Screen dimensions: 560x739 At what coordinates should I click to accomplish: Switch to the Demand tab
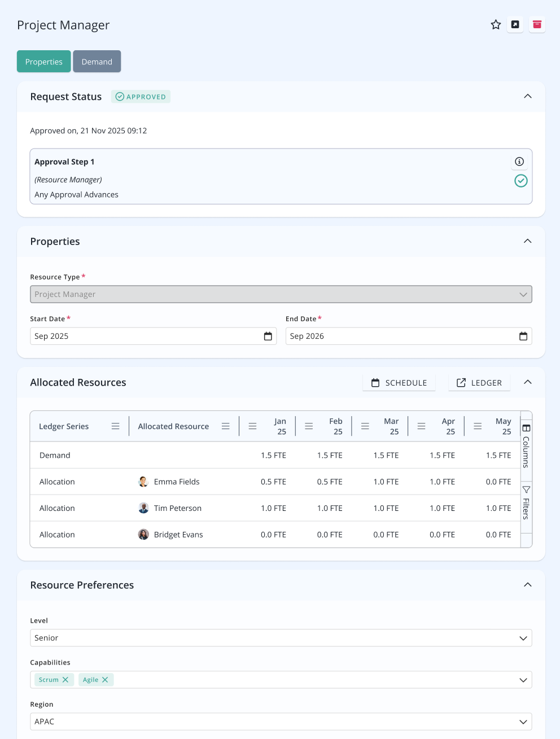point(97,62)
